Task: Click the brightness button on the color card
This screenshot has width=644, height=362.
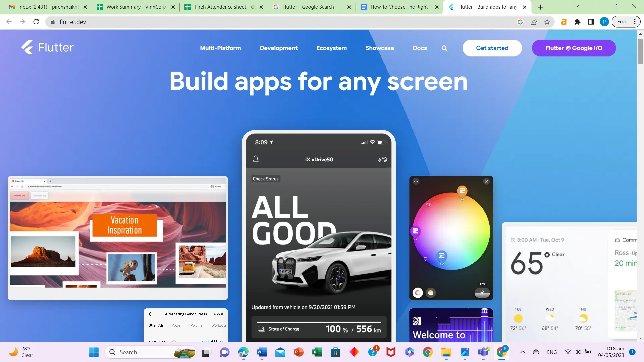Action: [482, 293]
